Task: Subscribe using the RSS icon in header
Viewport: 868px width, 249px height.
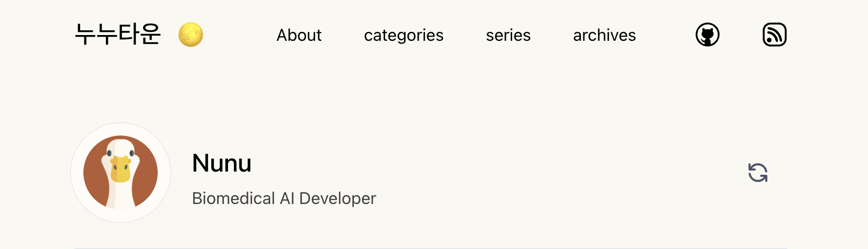Action: pyautogui.click(x=774, y=35)
